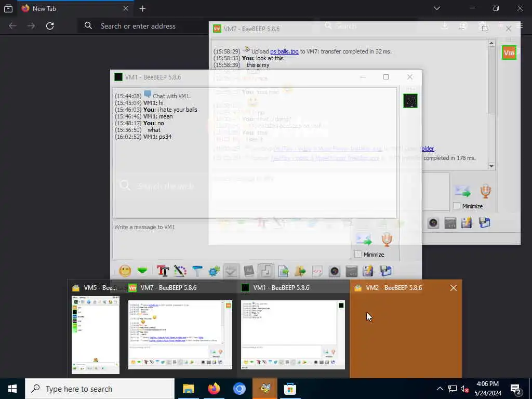This screenshot has width=532, height=399.
Task: Click blue floppy disks icon in VM1 toolbar
Action: point(385,271)
